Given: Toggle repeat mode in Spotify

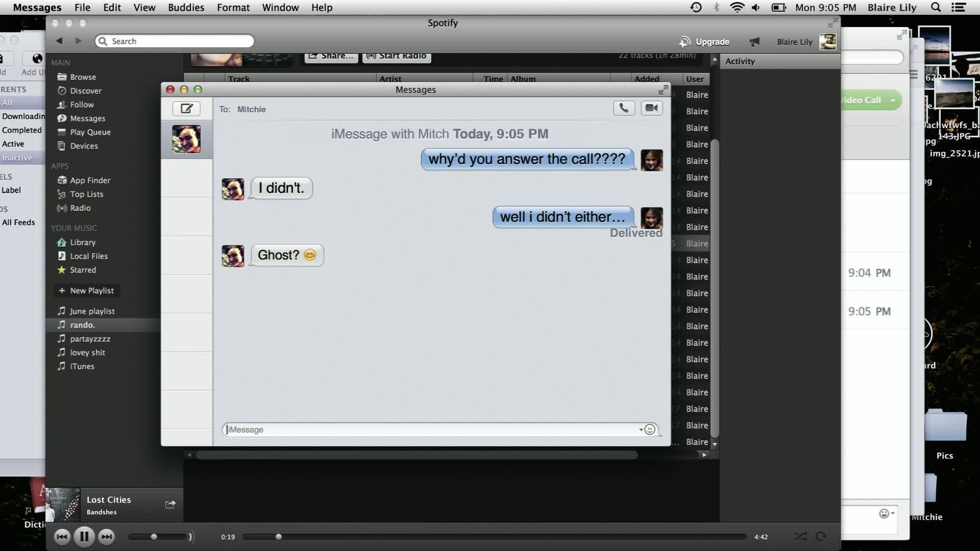Looking at the screenshot, I should pos(821,537).
